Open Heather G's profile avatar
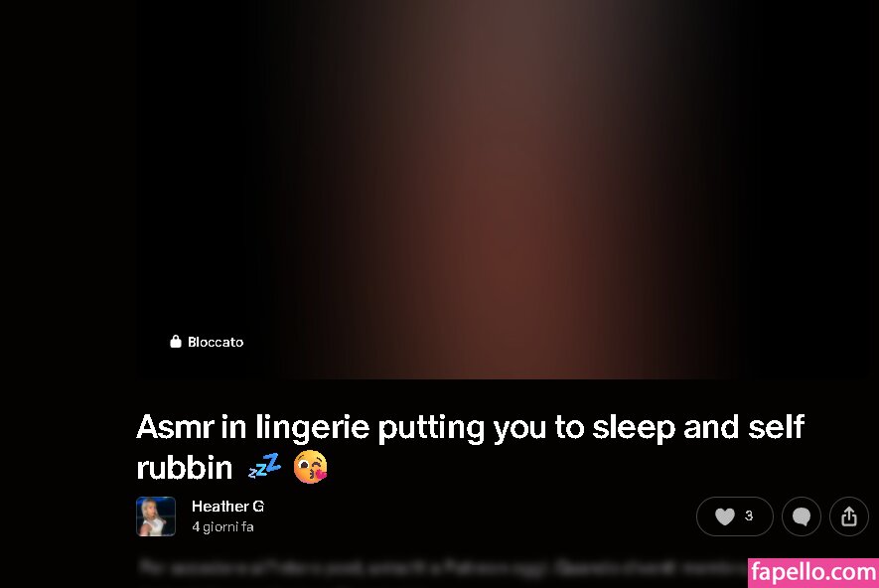The height and width of the screenshot is (588, 879). [156, 516]
